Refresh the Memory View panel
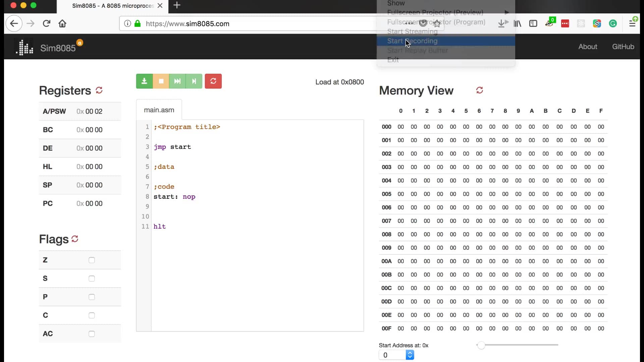Viewport: 644px width, 362px height. point(480,90)
